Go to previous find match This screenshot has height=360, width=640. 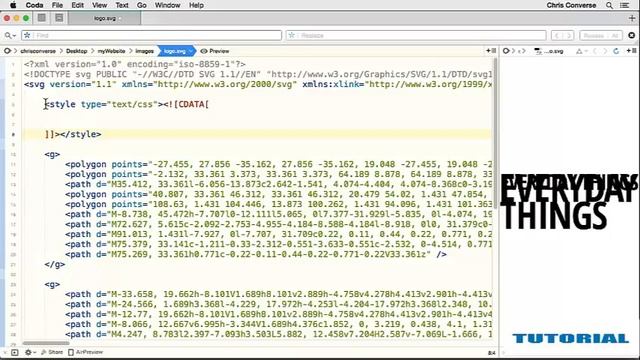point(557,36)
